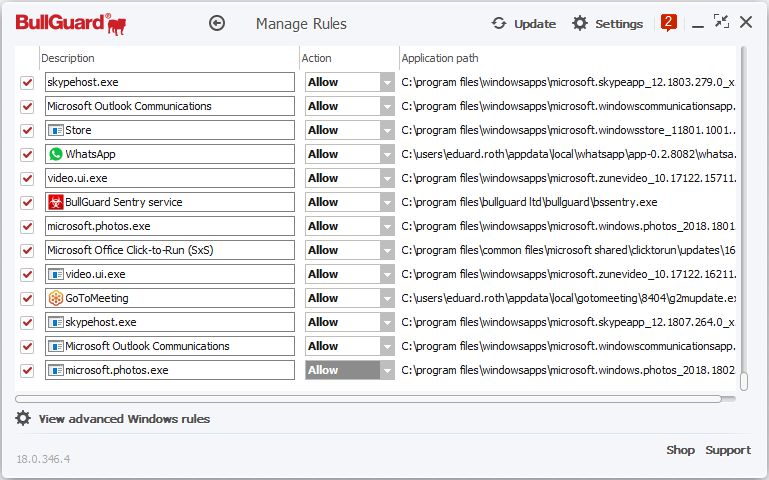The width and height of the screenshot is (769, 480).
Task: Click the WhatsApp green icon in the list
Action: 56,154
